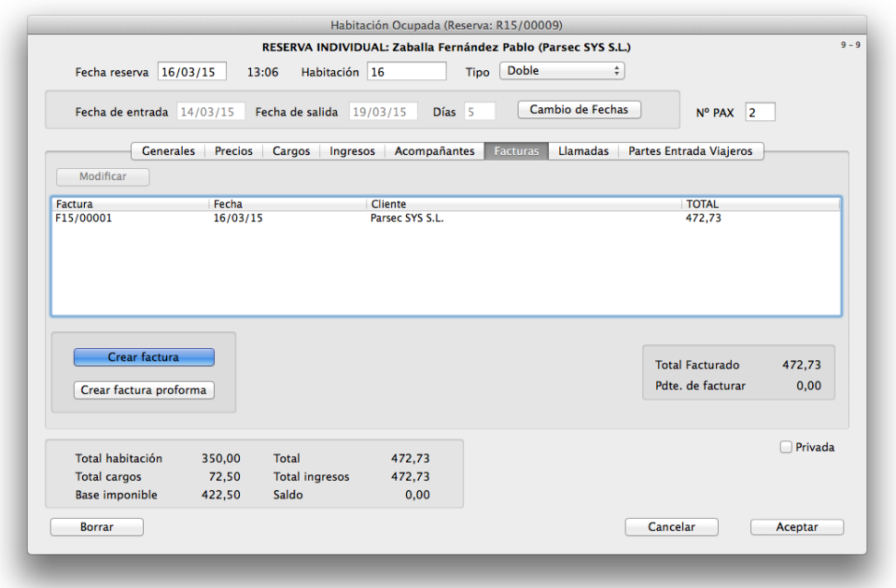The image size is (896, 588).
Task: Click the Modificar button
Action: pos(103,176)
